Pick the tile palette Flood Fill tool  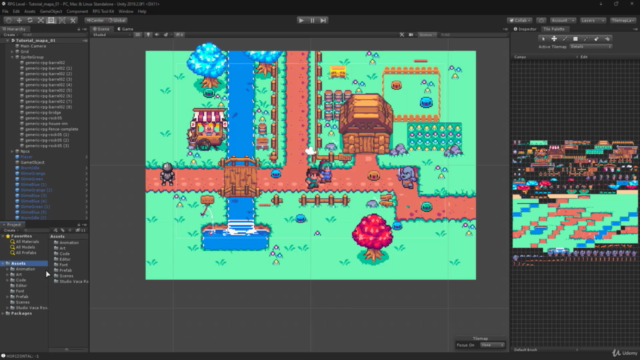click(607, 39)
